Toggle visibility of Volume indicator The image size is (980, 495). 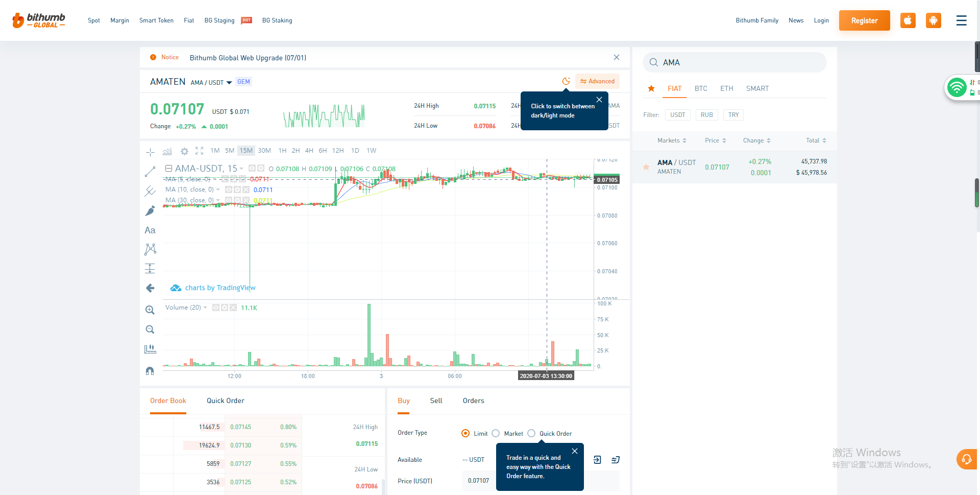tap(216, 308)
